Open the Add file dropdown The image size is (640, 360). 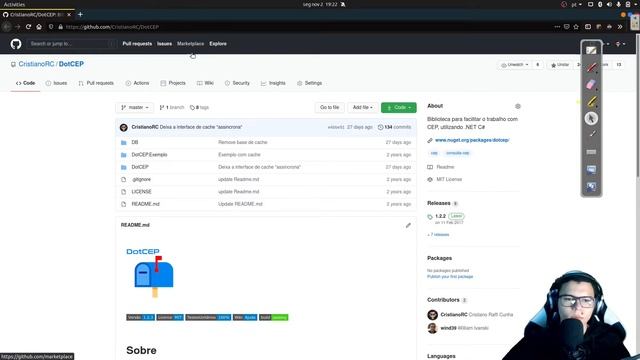point(362,107)
